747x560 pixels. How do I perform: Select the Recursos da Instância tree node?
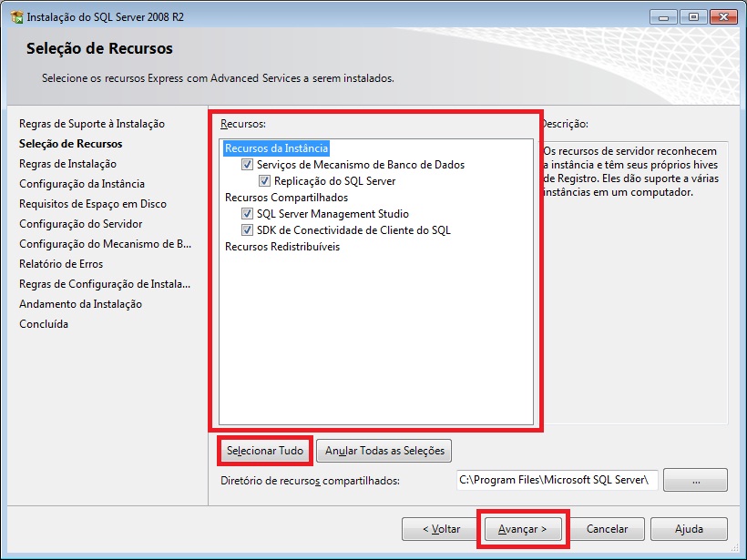276,148
